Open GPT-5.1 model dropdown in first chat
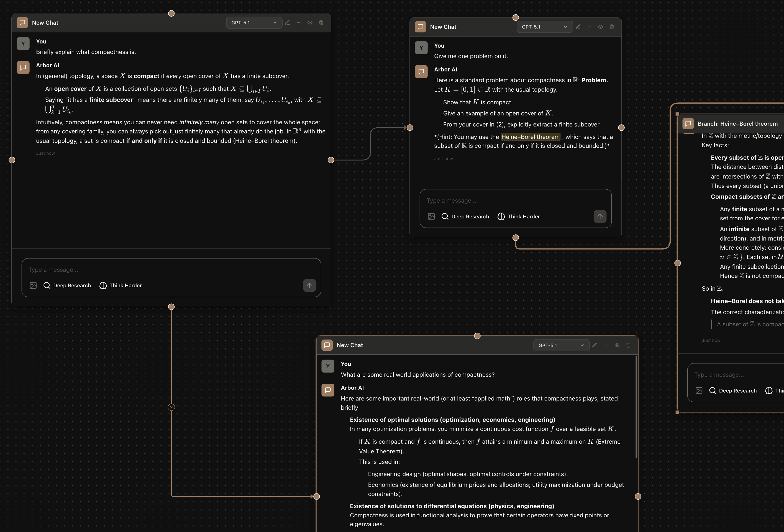This screenshot has width=784, height=532. click(x=254, y=23)
